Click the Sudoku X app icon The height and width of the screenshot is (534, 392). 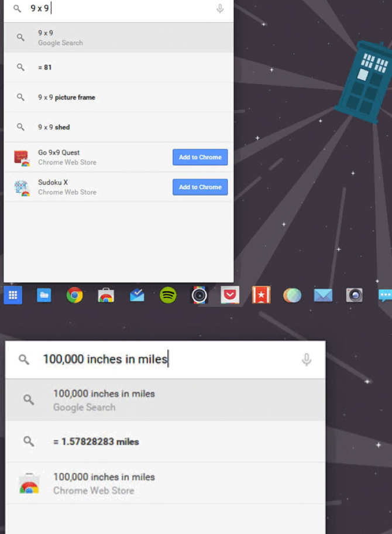(22, 188)
